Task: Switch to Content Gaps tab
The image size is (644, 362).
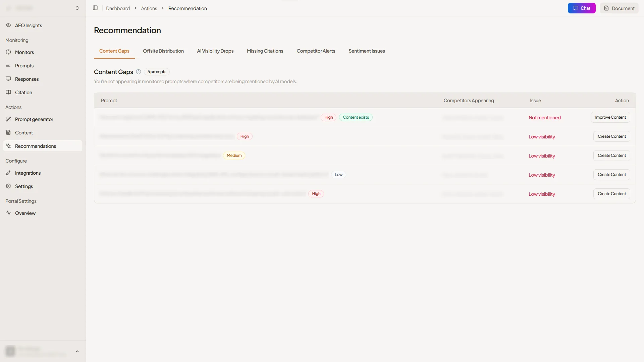Action: (x=114, y=51)
